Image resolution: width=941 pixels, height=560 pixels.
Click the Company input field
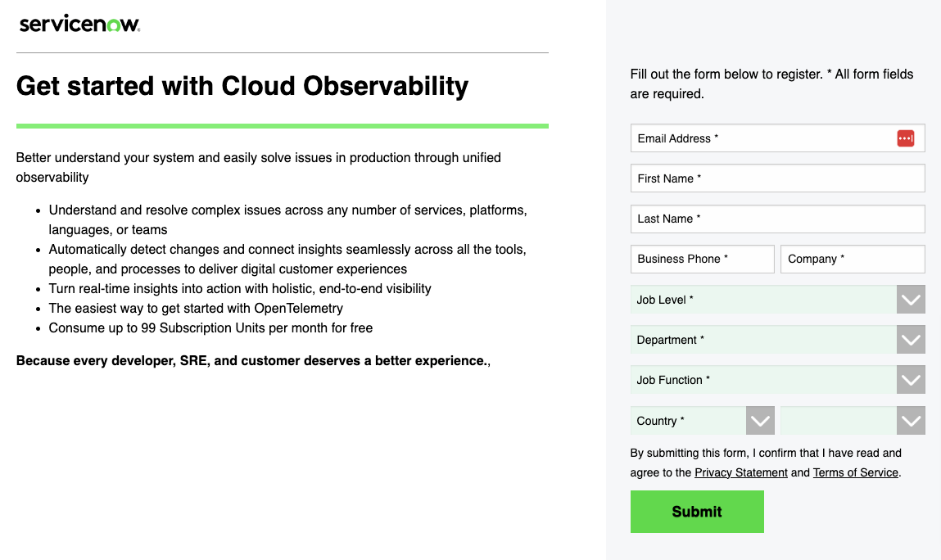852,259
